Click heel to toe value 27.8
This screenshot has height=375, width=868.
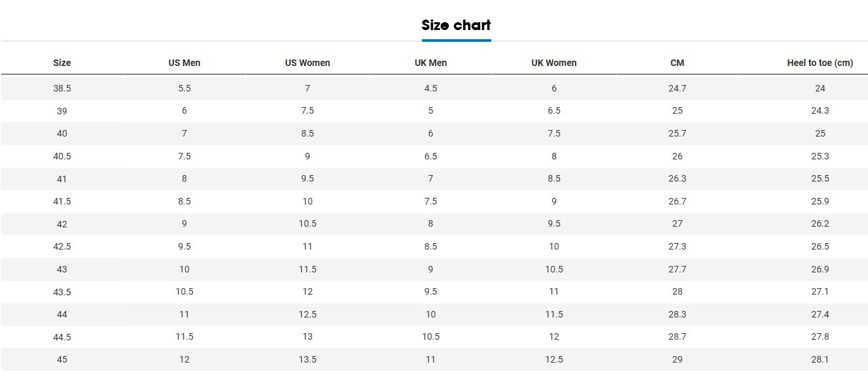click(x=820, y=336)
